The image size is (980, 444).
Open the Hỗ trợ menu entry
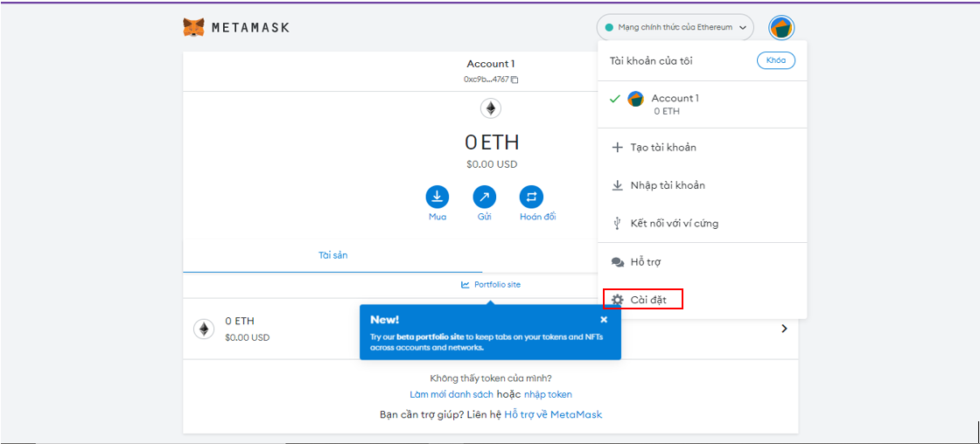point(703,262)
